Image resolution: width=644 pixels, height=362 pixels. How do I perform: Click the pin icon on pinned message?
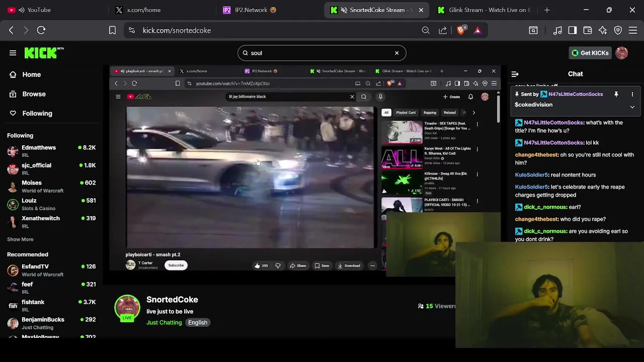(616, 94)
